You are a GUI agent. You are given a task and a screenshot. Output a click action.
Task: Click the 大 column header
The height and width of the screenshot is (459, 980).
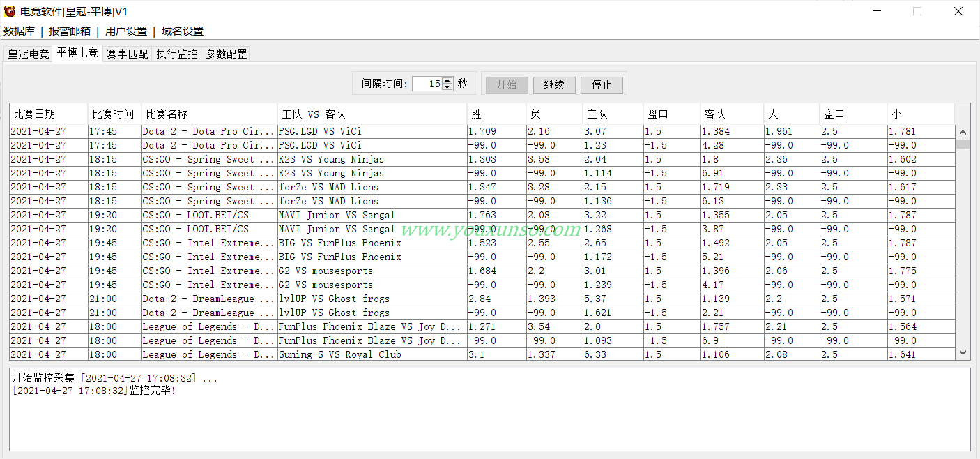click(x=792, y=114)
